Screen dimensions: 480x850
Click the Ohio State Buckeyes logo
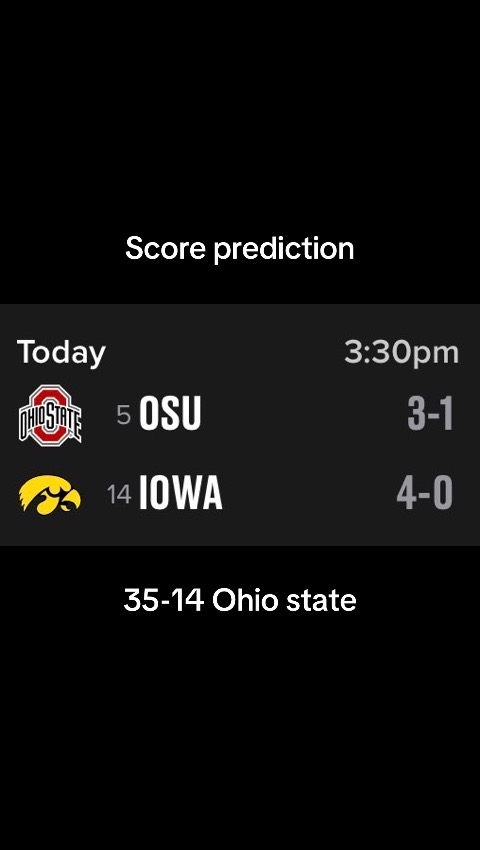click(x=50, y=415)
